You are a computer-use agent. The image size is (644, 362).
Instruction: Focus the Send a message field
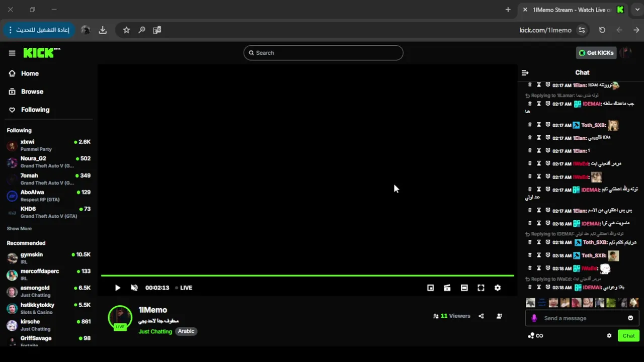pos(582,318)
